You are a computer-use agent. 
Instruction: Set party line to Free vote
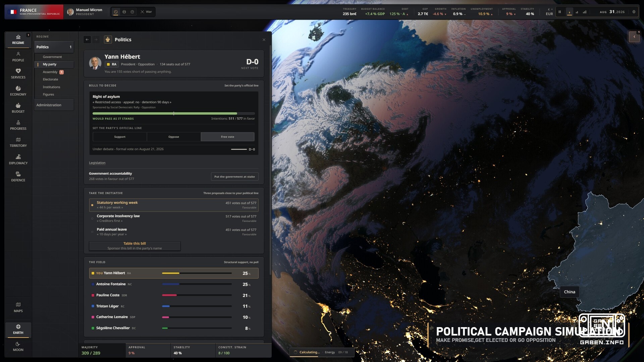[x=227, y=137]
